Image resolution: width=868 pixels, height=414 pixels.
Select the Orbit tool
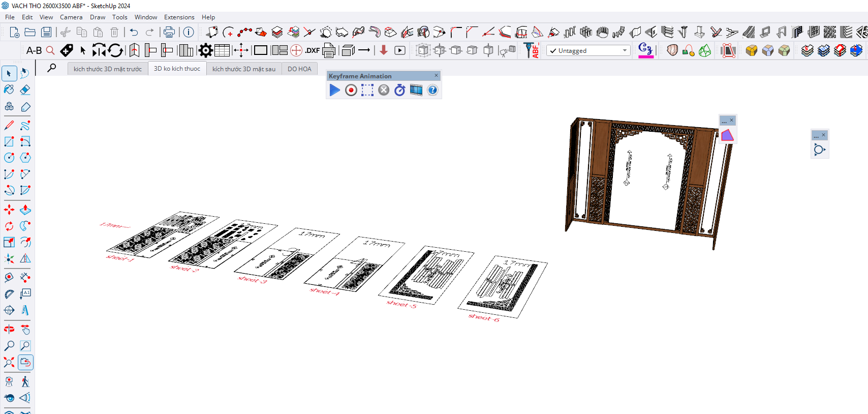pos(9,330)
